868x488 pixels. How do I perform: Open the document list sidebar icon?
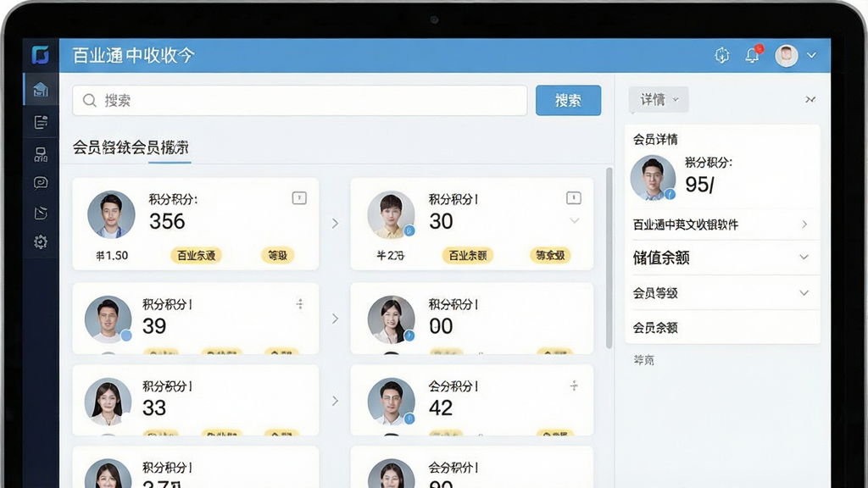coord(41,122)
